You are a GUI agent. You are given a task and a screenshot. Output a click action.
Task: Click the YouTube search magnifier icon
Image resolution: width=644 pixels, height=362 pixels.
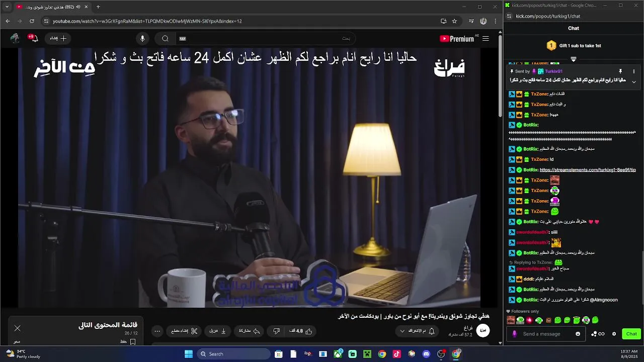(x=165, y=38)
